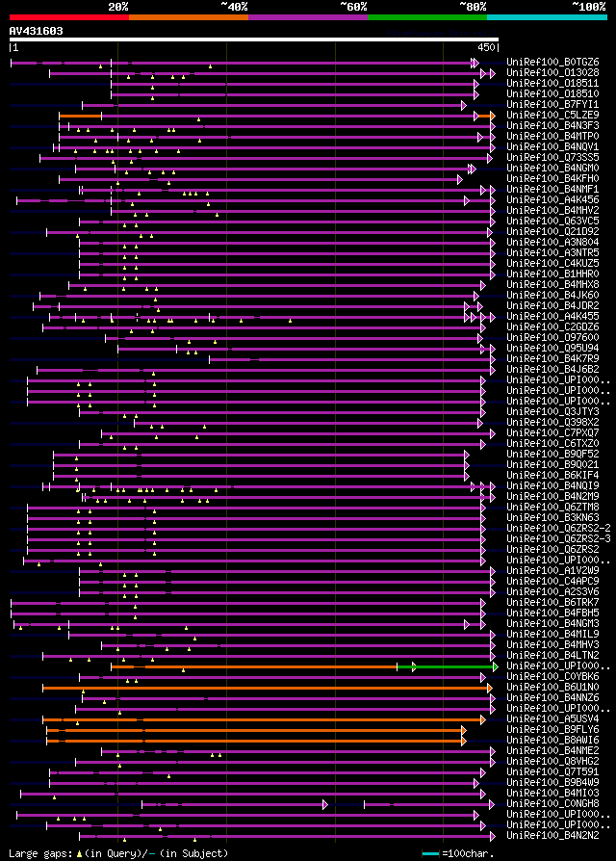View the UniRef100_B4J6B2 hit

coord(552,370)
